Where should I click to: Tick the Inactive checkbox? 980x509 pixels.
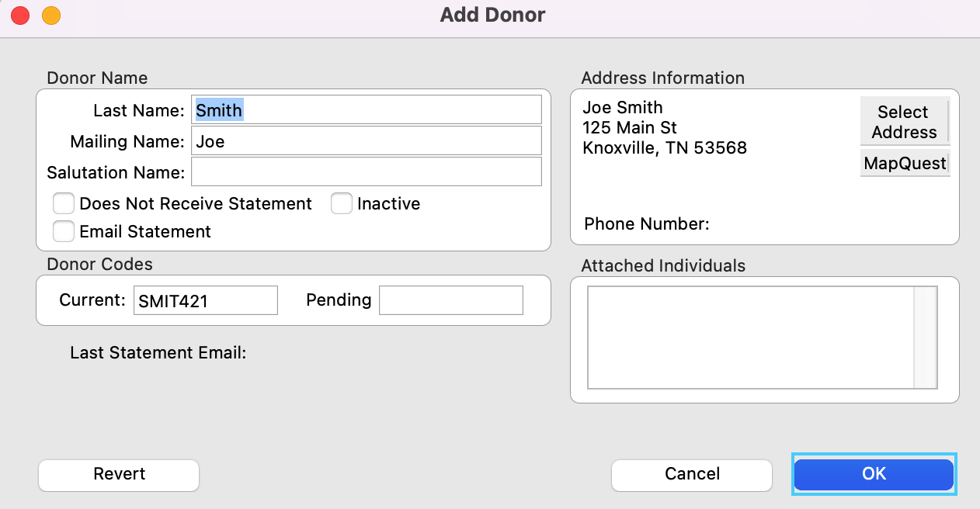point(342,204)
